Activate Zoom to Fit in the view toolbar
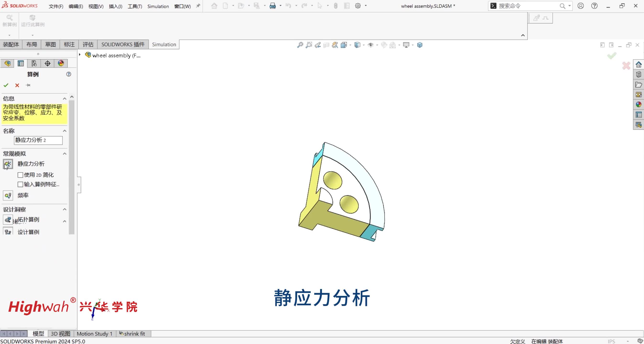This screenshot has width=644, height=344. pos(300,45)
